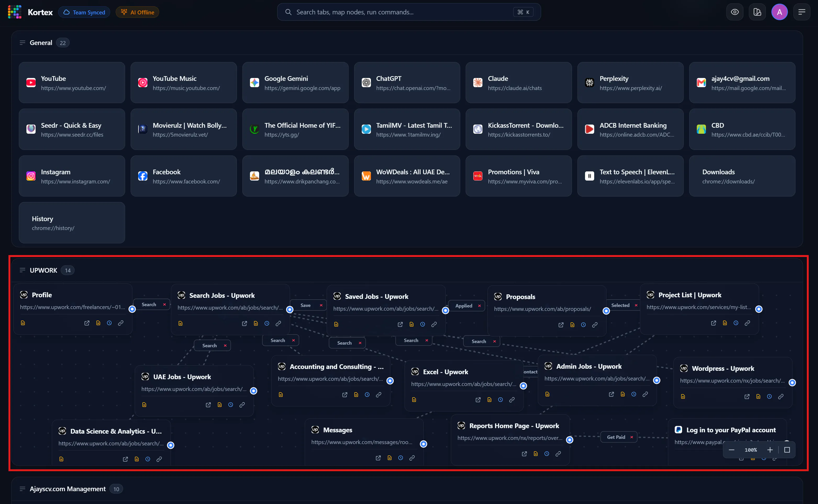Click clock icon on Saved Jobs node
Image resolution: width=818 pixels, height=504 pixels.
[423, 324]
